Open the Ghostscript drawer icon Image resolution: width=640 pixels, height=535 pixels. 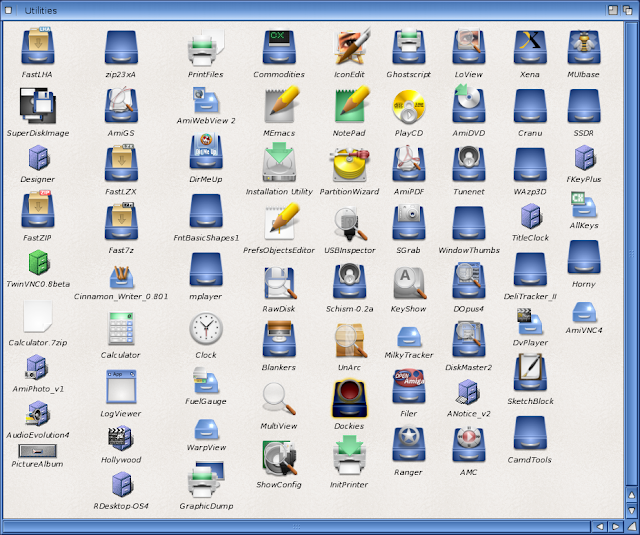pos(409,47)
